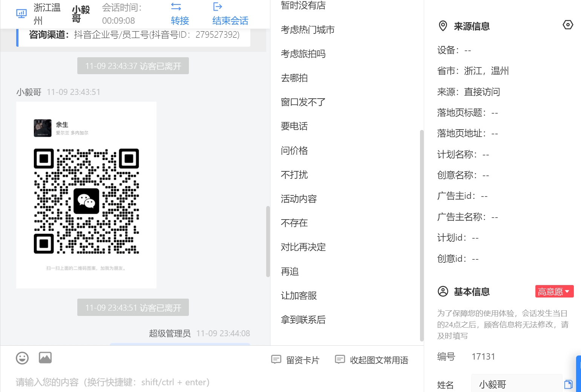
Task: Click the bold 小毅哥 name in header
Action: 81,14
